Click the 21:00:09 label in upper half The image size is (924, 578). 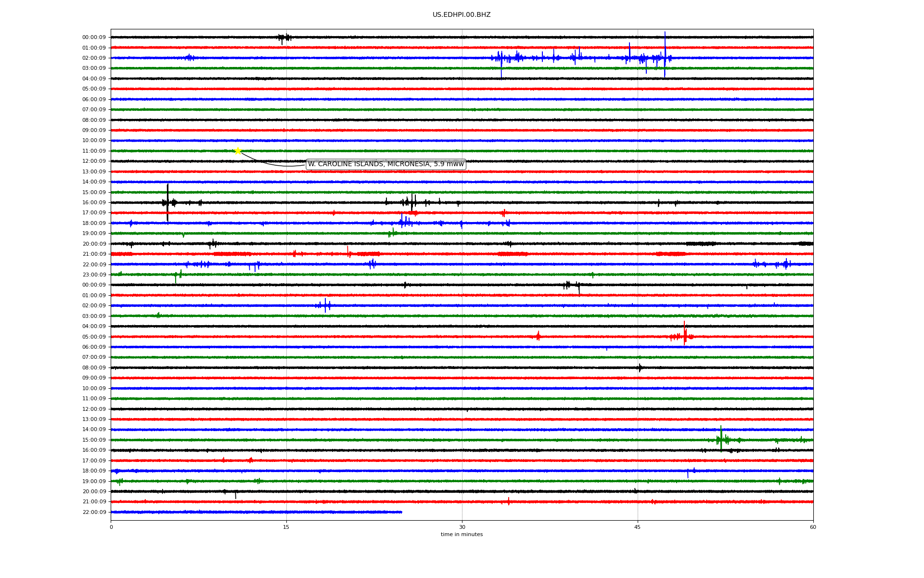[x=94, y=254]
